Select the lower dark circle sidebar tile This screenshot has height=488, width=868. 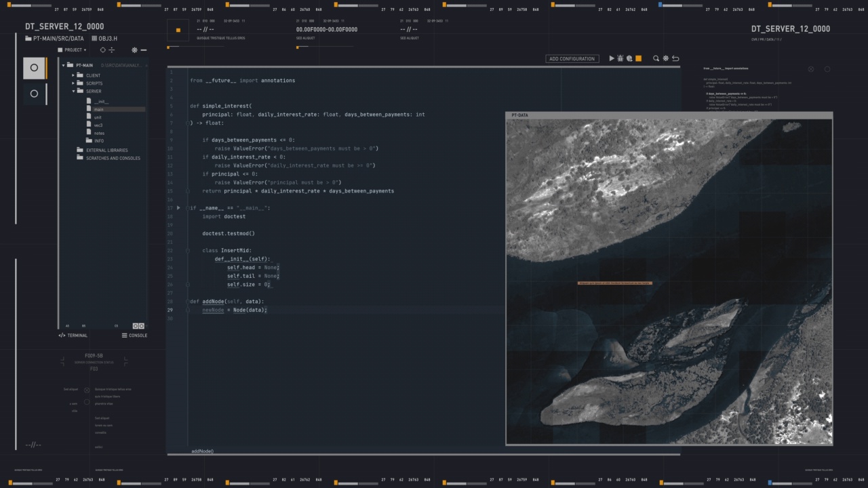[x=35, y=94]
